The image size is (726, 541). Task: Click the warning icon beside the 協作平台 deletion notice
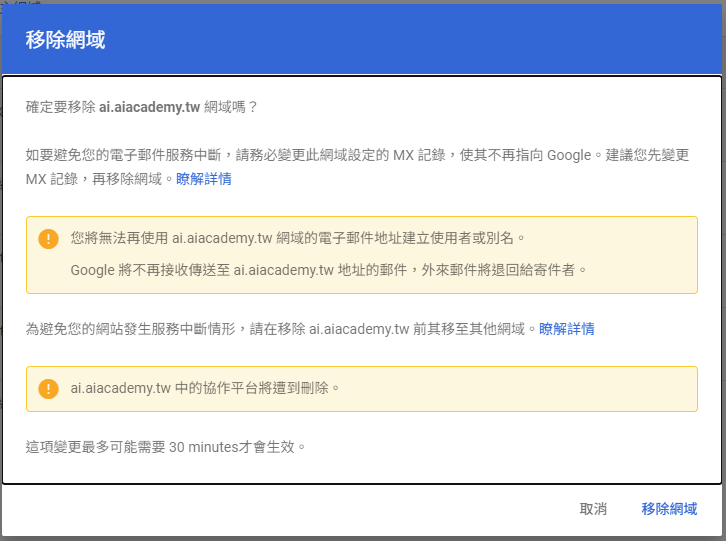48,388
